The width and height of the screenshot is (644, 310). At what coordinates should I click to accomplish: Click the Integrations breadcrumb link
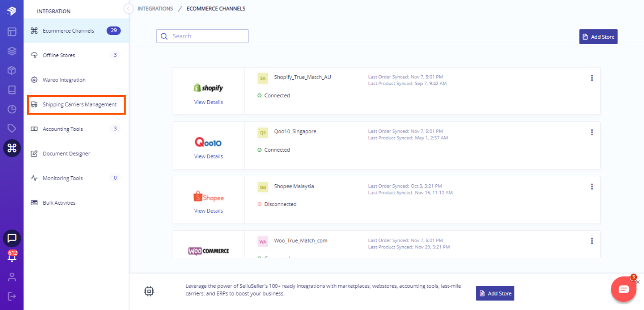(155, 8)
